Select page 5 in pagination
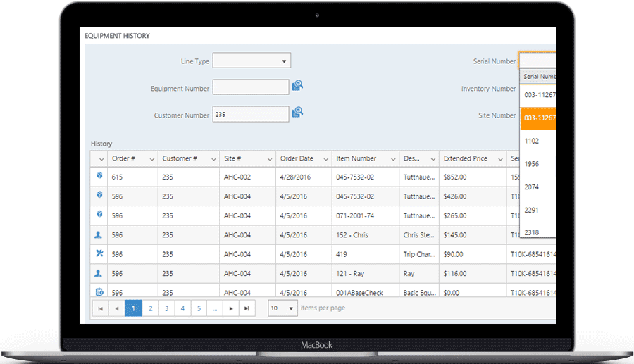 [199, 308]
